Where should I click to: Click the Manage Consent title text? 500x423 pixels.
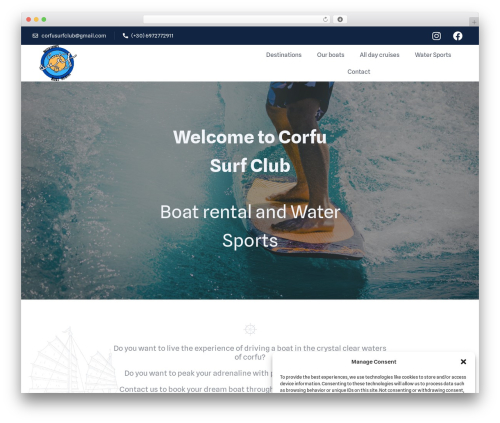(x=374, y=362)
